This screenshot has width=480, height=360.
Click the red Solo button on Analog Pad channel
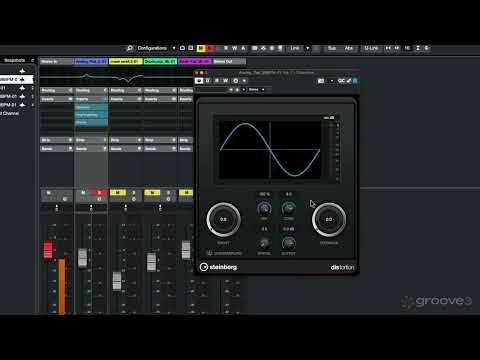pyautogui.click(x=99, y=192)
